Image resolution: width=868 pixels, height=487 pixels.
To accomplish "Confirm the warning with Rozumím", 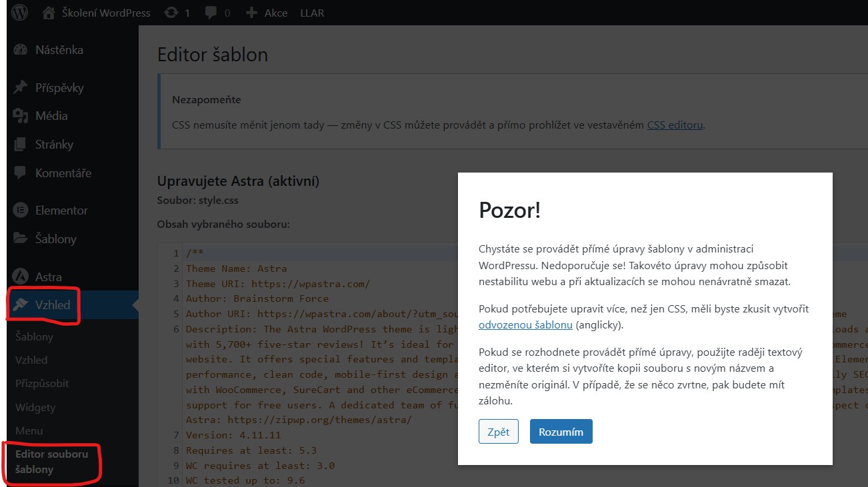I will 560,431.
